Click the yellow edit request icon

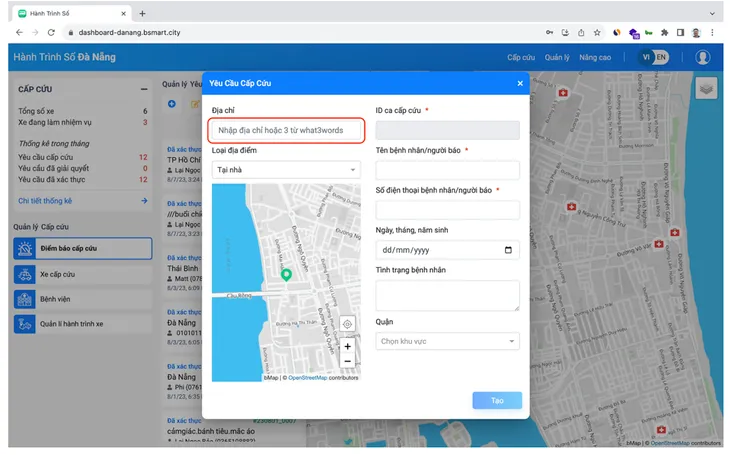click(x=195, y=104)
